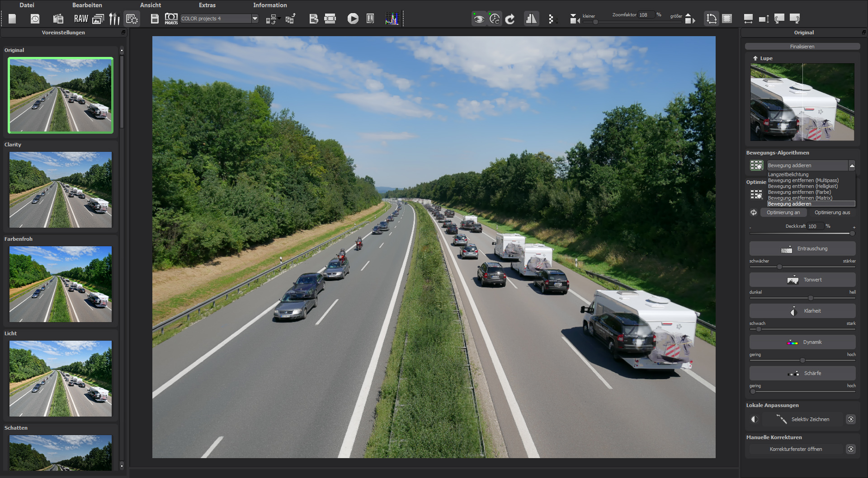Viewport: 868px width, 478px height.
Task: Select the Clarity preset thumbnail
Action: [61, 190]
